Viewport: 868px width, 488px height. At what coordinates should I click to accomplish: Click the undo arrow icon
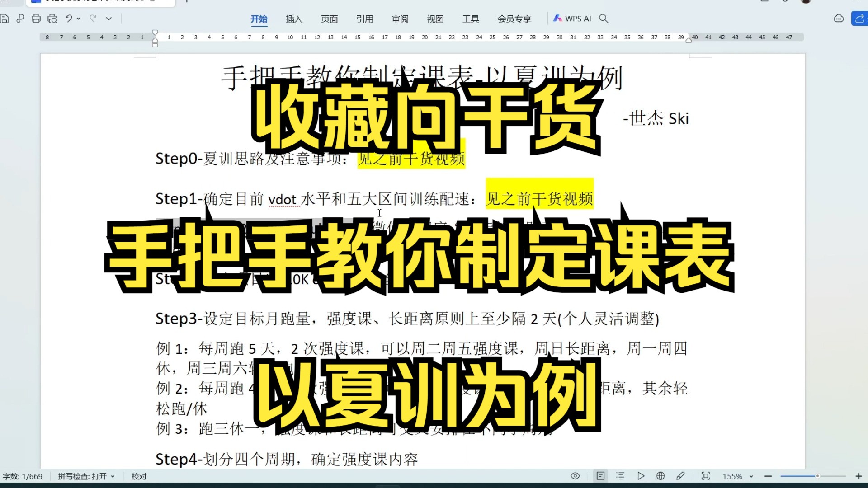coord(69,19)
